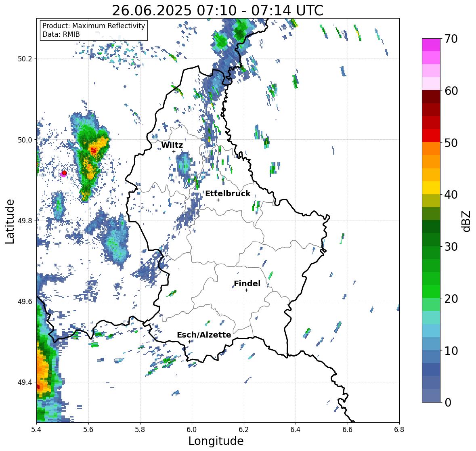This screenshot has height=451, width=476.
Task: Click the plus marker below Wiltz
Action: coord(174,152)
